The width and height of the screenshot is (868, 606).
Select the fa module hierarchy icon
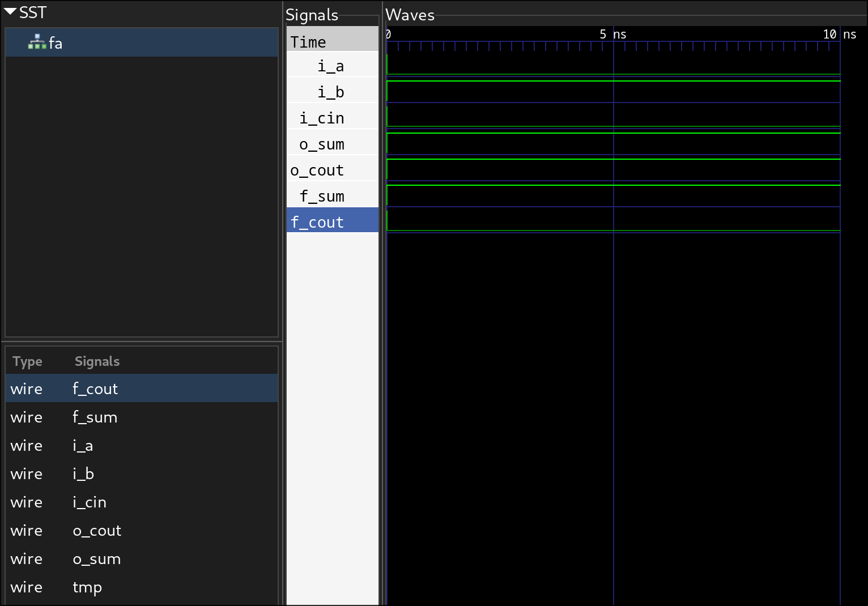click(37, 42)
